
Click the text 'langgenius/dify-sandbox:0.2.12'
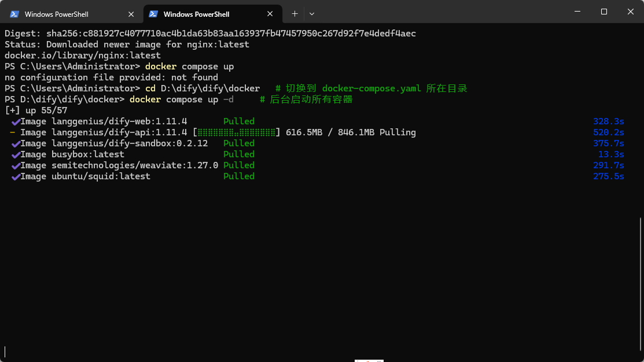point(130,143)
